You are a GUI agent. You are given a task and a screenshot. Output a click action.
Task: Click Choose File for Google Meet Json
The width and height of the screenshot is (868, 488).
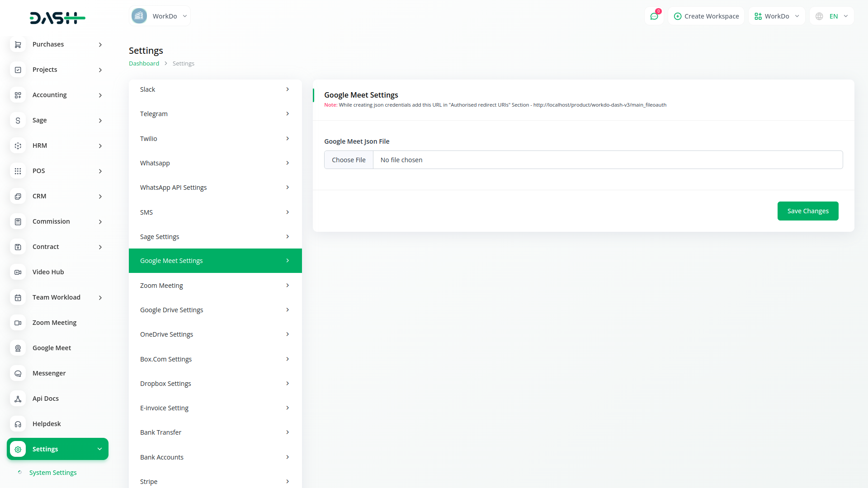(x=349, y=160)
